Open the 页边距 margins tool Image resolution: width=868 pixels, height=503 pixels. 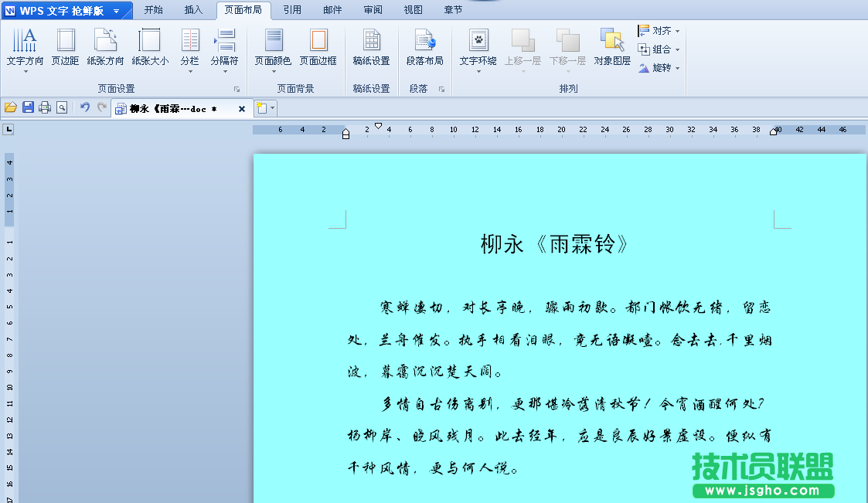tap(66, 50)
